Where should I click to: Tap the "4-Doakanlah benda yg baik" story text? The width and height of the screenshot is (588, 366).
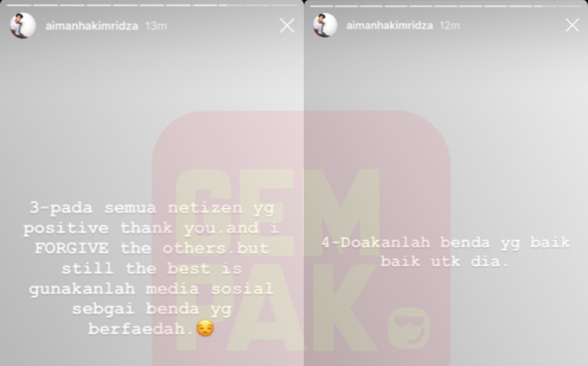[x=446, y=242]
